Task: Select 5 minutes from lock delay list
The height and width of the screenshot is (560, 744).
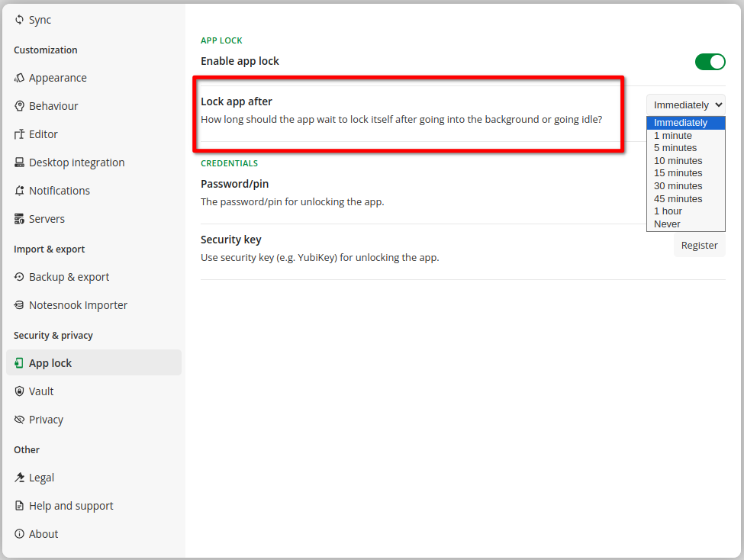Action: pyautogui.click(x=675, y=148)
